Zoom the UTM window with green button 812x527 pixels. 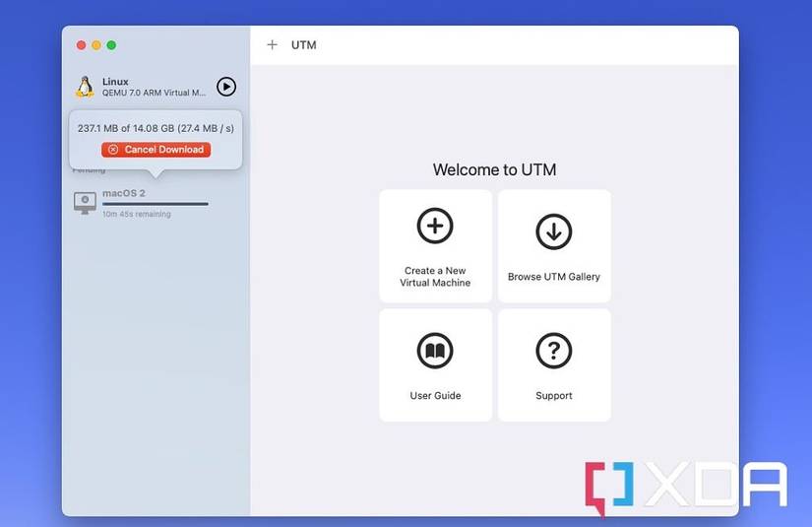(111, 45)
